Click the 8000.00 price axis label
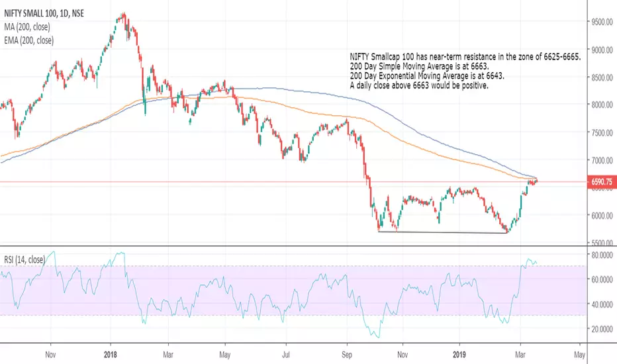 pyautogui.click(x=602, y=105)
